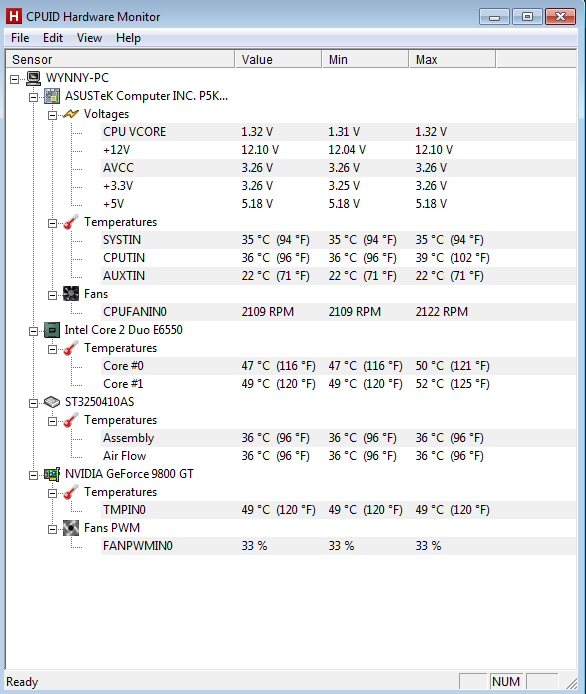The height and width of the screenshot is (694, 586).
Task: Collapse Temperatures under Intel Core 2 Duo
Action: pyautogui.click(x=52, y=350)
